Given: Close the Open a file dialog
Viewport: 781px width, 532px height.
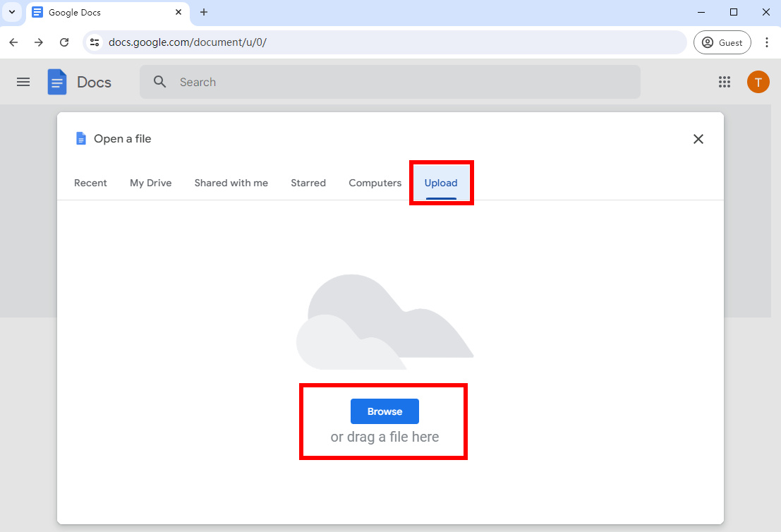Looking at the screenshot, I should coord(698,139).
